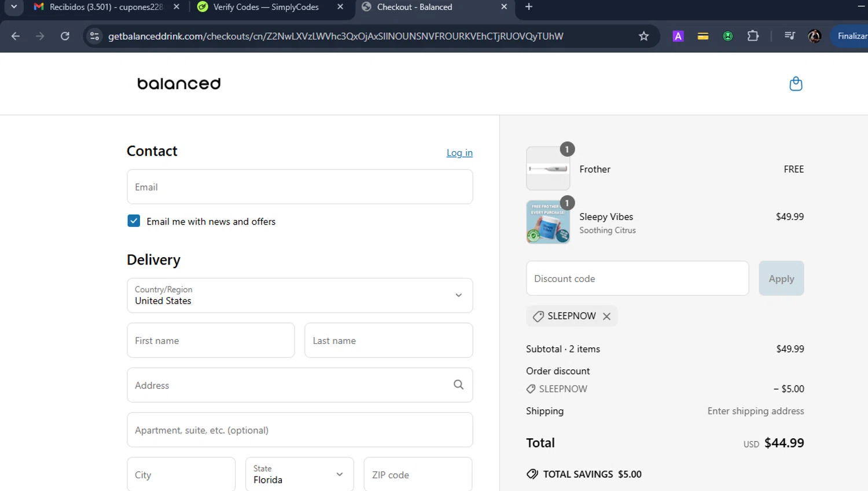Click the Frother product name
The width and height of the screenshot is (868, 491).
[595, 169]
